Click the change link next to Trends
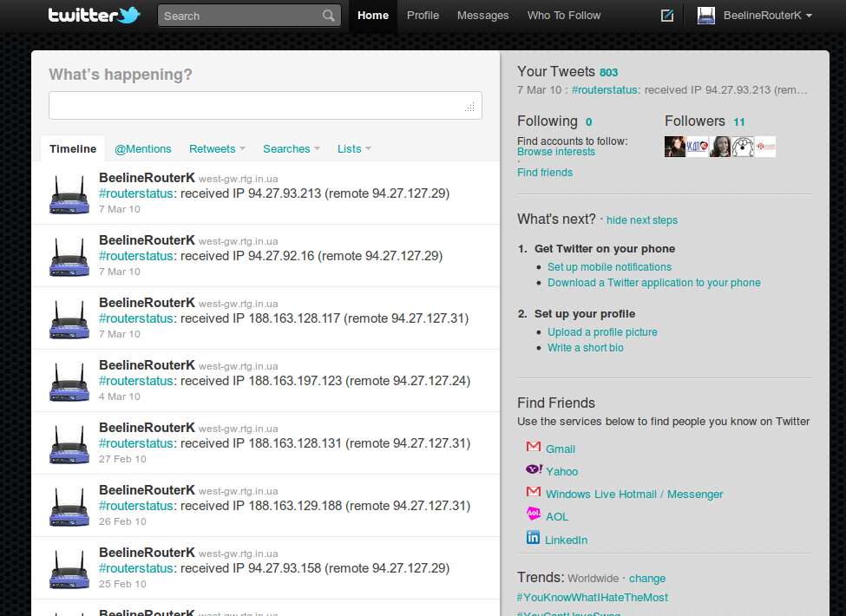 click(x=647, y=578)
